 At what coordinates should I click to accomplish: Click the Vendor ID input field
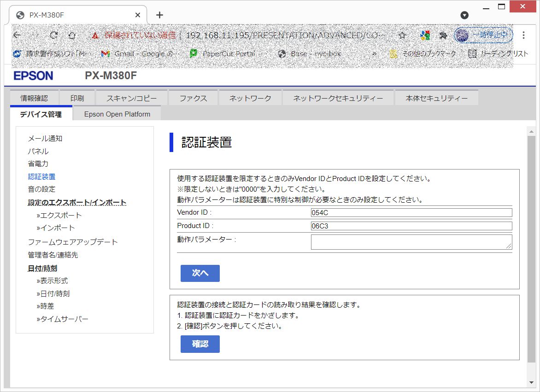coord(411,212)
